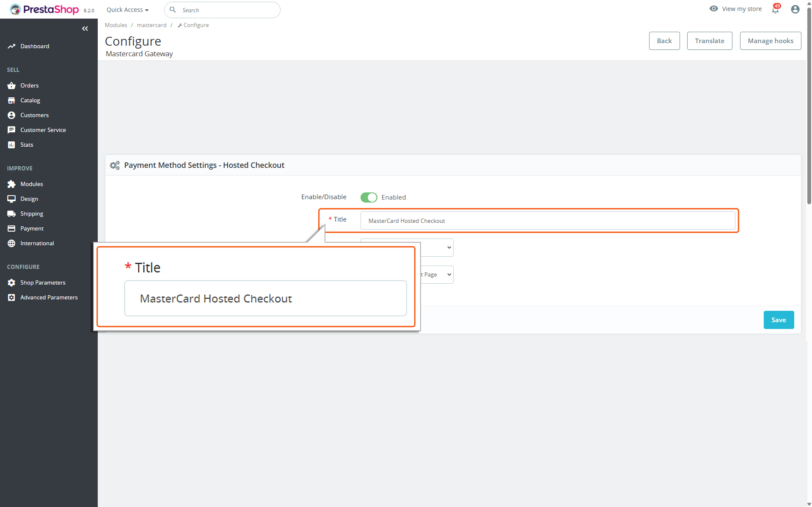Toggle the Enable/Disable switch

tap(369, 197)
